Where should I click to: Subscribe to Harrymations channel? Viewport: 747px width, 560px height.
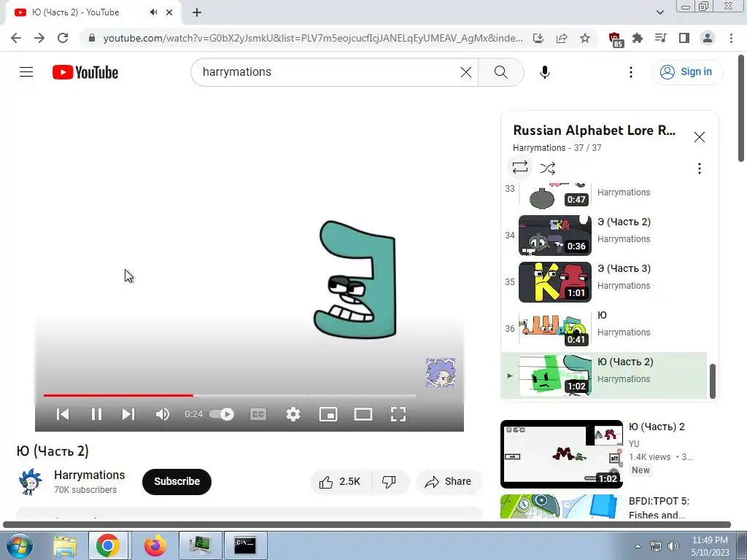177,481
